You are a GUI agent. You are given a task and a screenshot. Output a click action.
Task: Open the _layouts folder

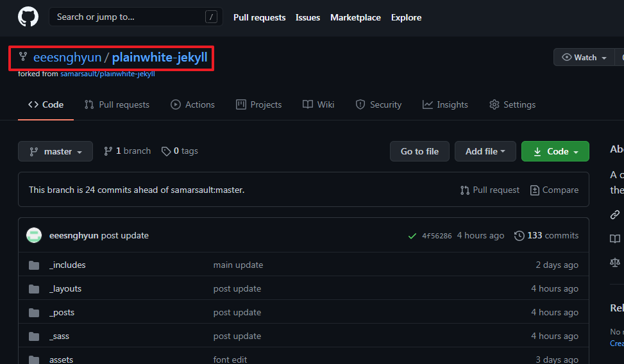[x=65, y=289]
